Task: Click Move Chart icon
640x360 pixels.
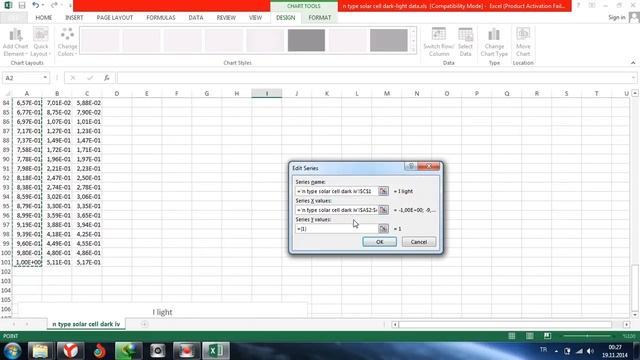Action: 523,42
